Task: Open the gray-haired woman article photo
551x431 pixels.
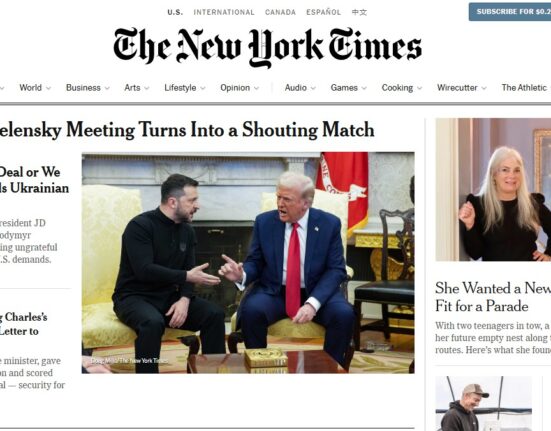Action: 493,190
